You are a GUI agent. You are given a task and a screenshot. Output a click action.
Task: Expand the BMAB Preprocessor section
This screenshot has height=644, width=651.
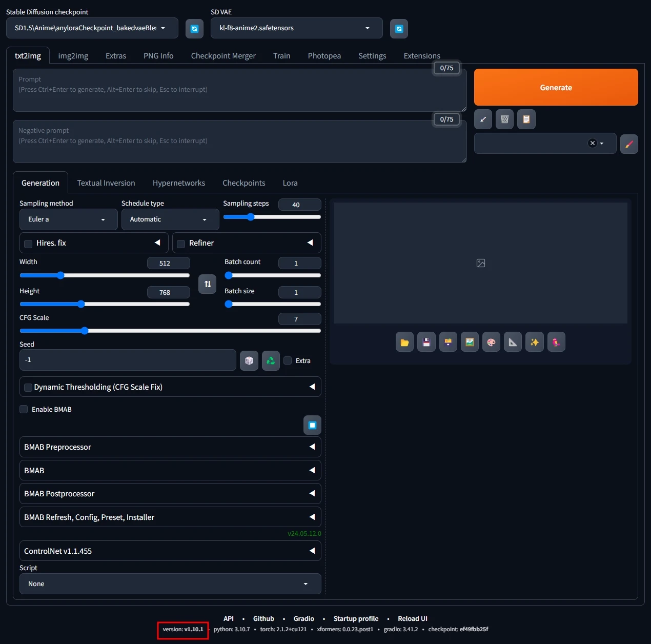click(170, 447)
